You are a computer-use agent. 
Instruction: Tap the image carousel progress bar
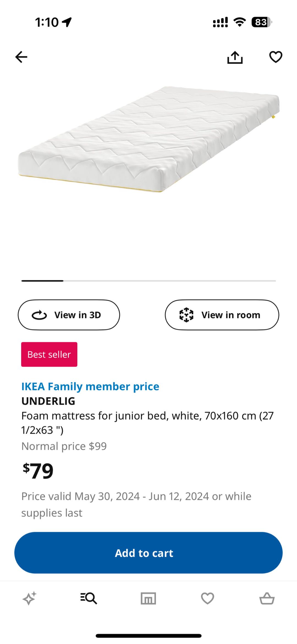coord(148,281)
